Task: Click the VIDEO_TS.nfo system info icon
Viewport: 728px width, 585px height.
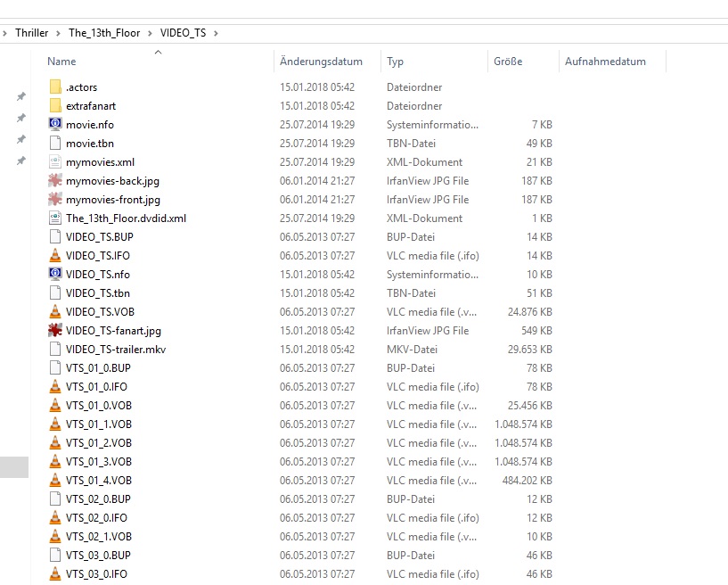Action: tap(54, 274)
